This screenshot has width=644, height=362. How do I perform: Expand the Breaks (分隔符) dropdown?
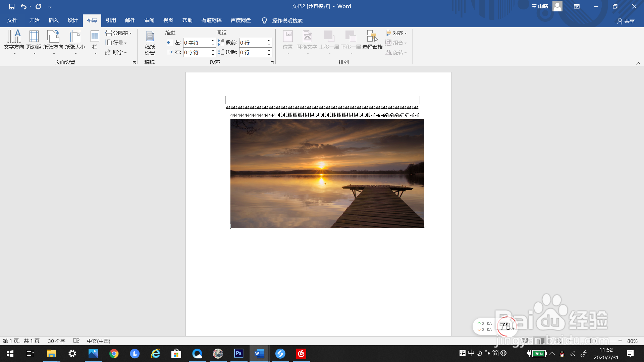118,33
